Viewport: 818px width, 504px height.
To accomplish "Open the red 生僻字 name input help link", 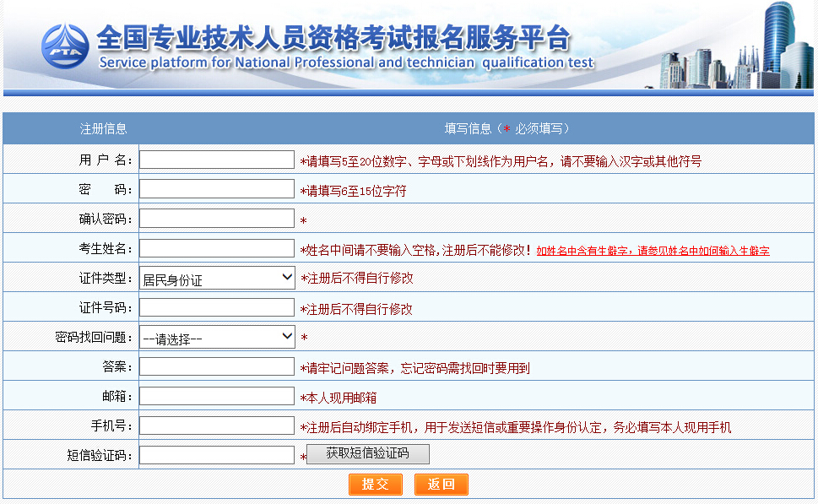I will tap(653, 251).
